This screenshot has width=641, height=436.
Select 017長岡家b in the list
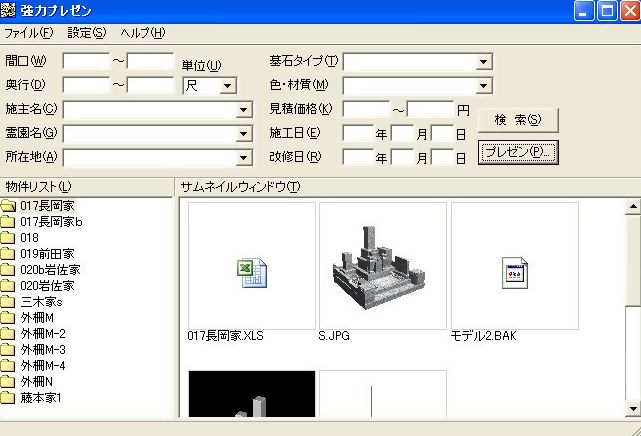[51, 222]
